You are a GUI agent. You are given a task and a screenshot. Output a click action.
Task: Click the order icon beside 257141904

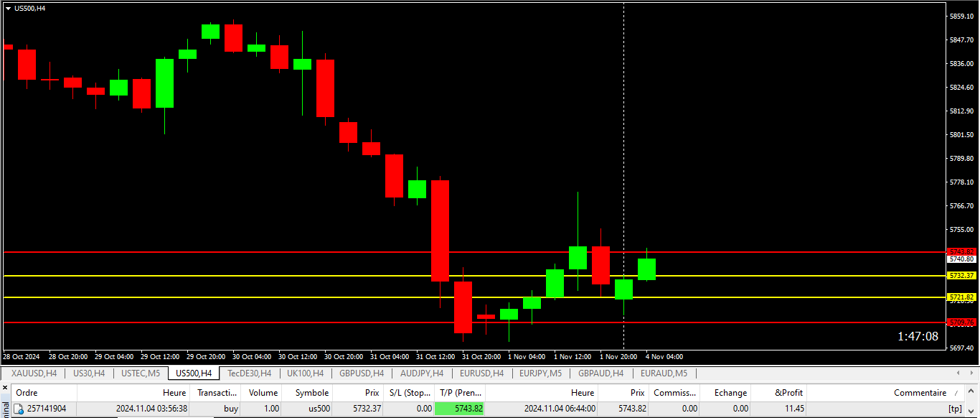pos(19,409)
